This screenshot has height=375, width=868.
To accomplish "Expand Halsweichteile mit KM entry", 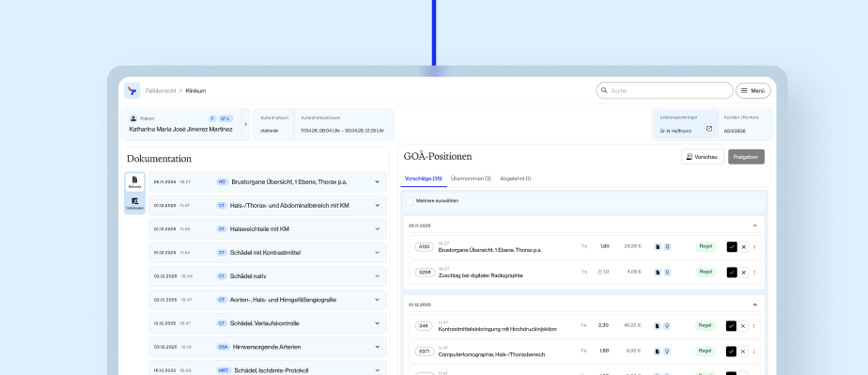I will coord(378,228).
